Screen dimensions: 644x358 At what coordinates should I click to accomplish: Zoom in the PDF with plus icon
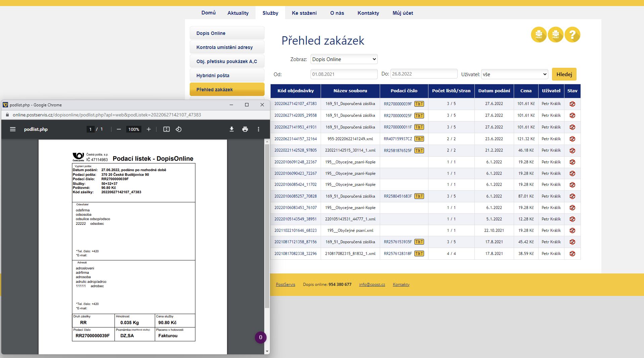click(x=149, y=129)
